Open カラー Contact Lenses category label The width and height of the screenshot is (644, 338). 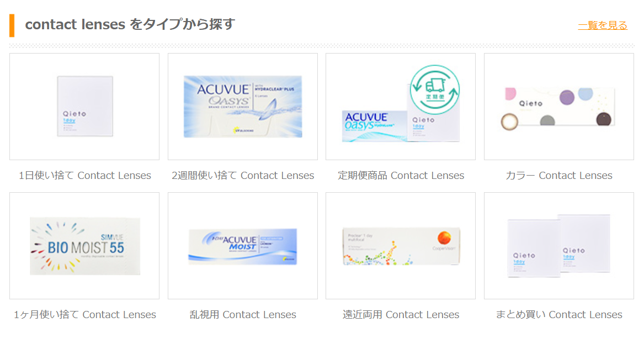[x=559, y=176]
